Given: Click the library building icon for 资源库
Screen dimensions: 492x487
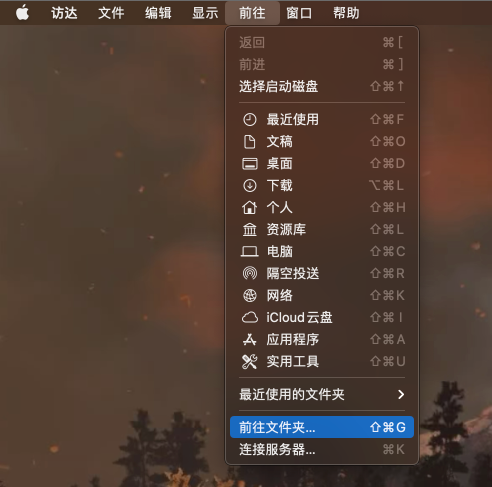Looking at the screenshot, I should point(250,230).
